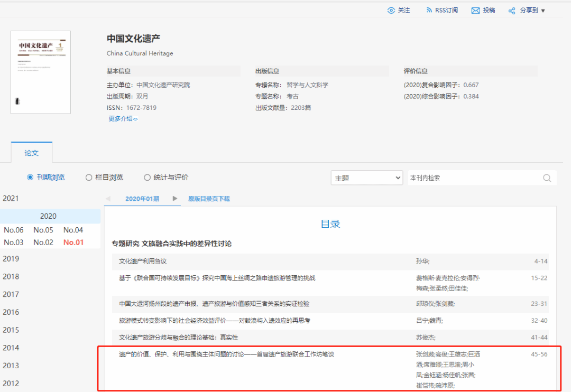
Task: Click the RSS订阅 feed icon
Action: 429,11
